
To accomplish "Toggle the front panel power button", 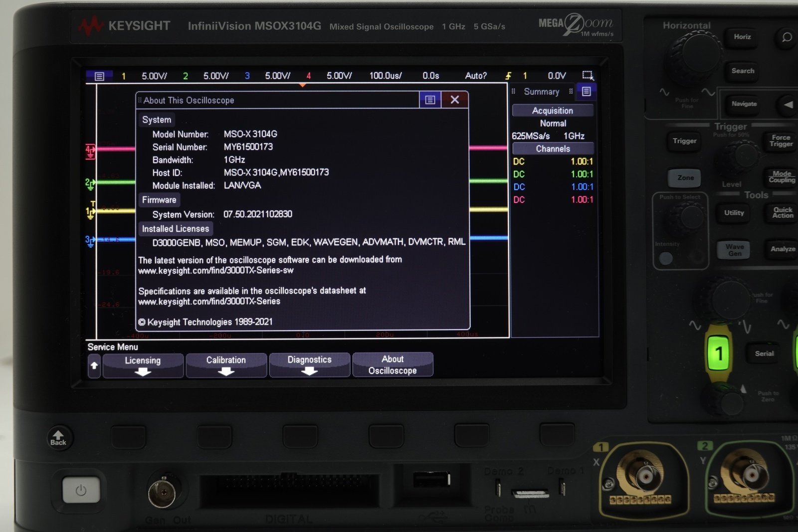I will pyautogui.click(x=81, y=490).
